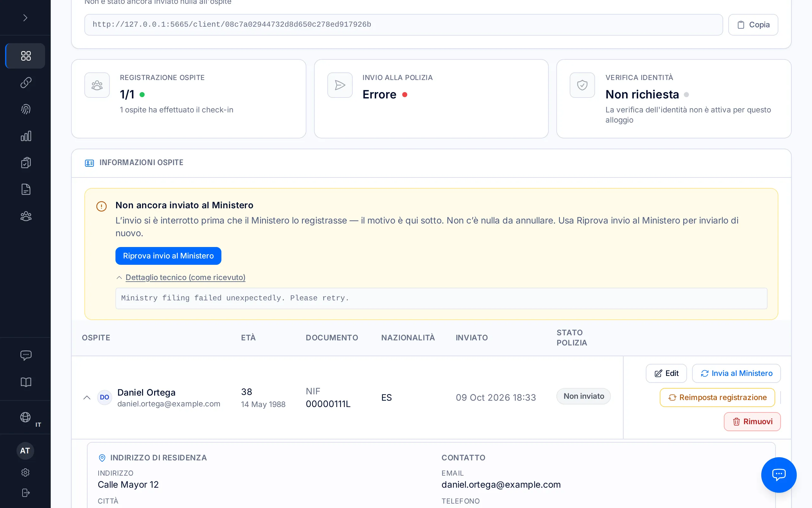Change language via the IT globe icon
Image resolution: width=812 pixels, height=508 pixels.
(26, 417)
